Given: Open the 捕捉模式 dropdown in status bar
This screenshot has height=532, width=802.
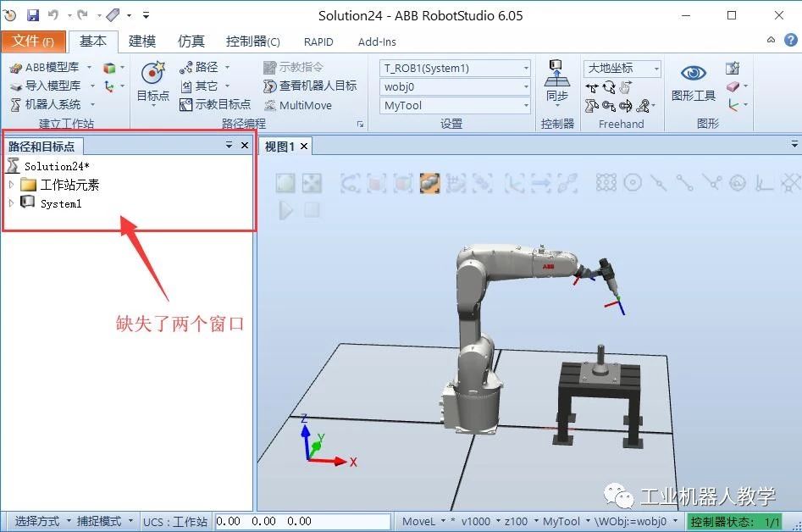Looking at the screenshot, I should point(104,521).
